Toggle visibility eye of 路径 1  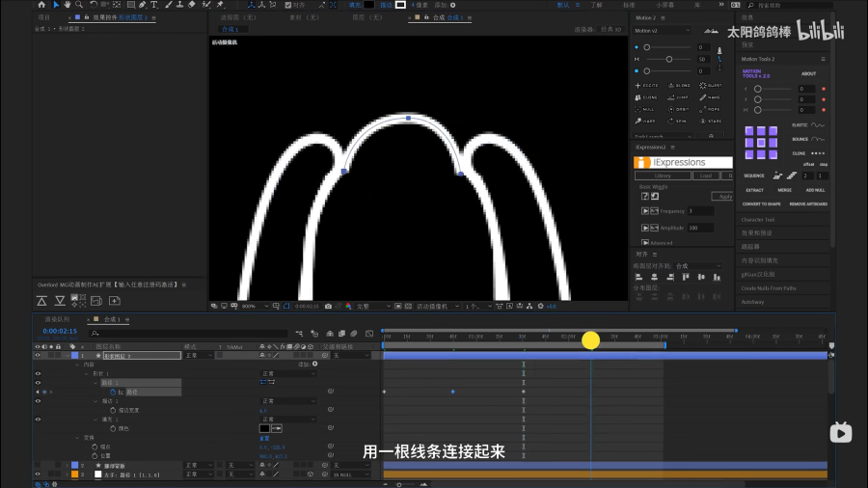[x=38, y=382]
